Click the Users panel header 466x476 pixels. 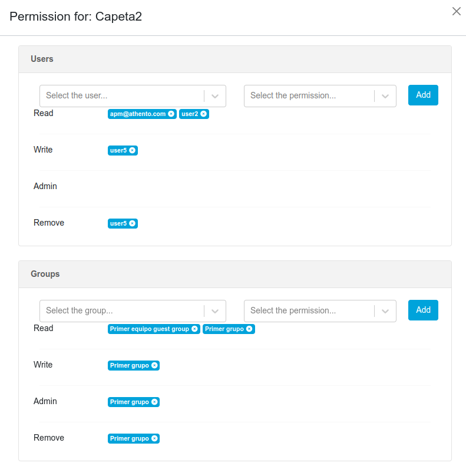(x=235, y=59)
